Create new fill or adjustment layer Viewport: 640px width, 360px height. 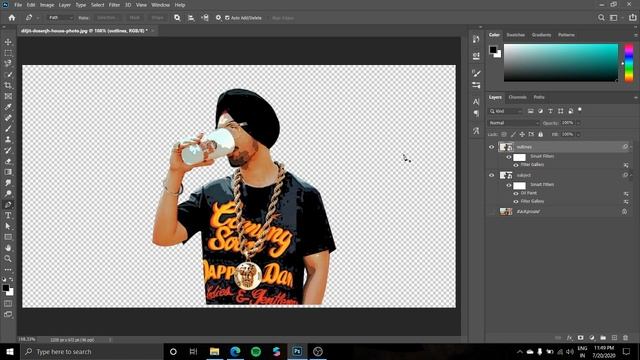point(592,338)
